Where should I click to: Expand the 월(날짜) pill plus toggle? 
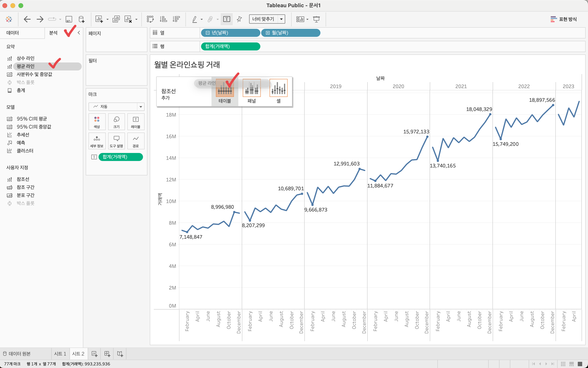(x=268, y=33)
